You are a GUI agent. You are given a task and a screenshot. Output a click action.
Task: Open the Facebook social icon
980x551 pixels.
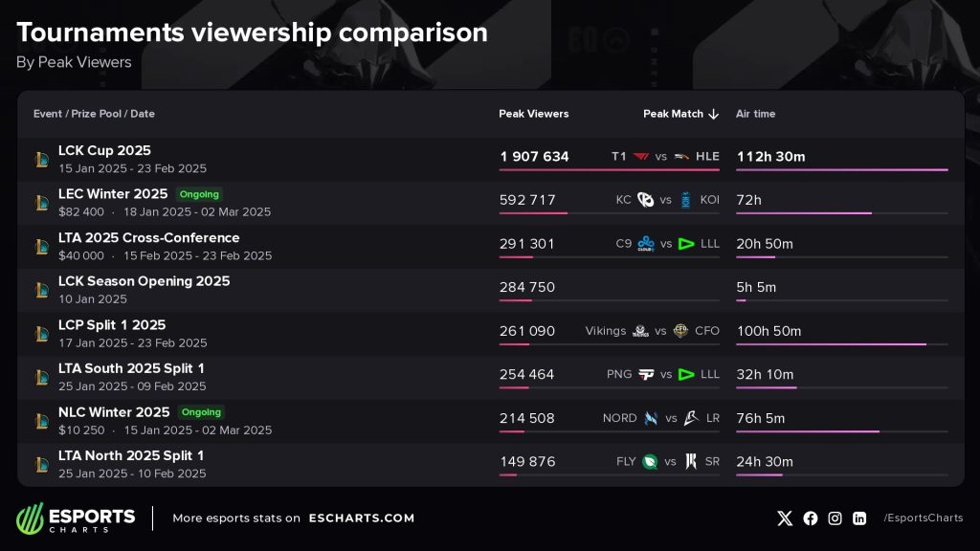click(x=810, y=518)
